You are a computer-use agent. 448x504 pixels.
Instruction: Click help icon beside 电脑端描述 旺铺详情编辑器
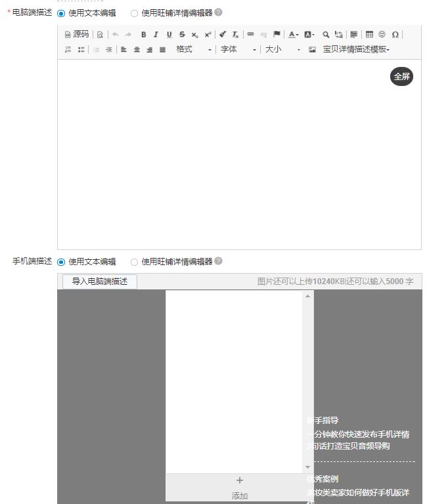218,12
